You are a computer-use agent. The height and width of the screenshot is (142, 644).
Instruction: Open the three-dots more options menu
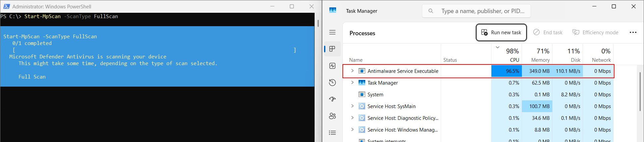click(x=633, y=33)
